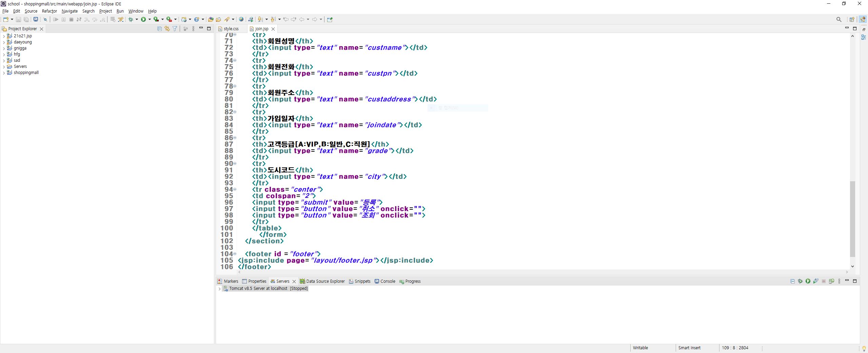Screen dimensions: 868x353
Task: Expand the Servers folder in Project Explorer
Action: (4, 66)
